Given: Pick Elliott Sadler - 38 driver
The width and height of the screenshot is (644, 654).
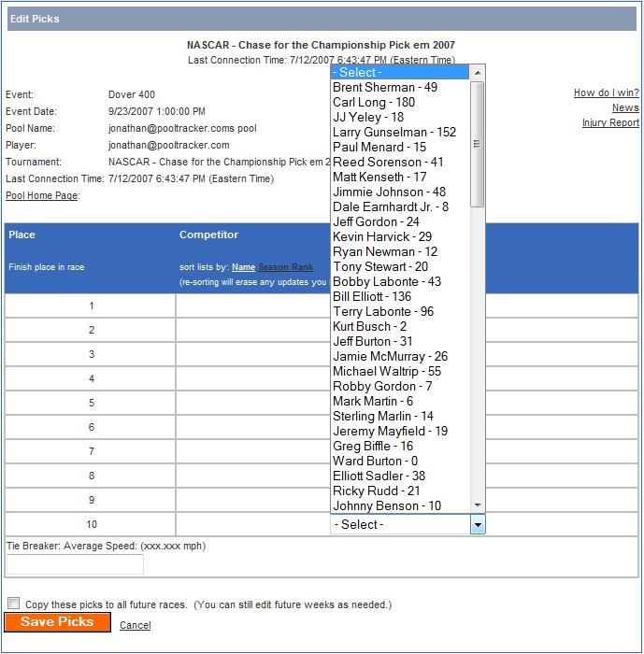Looking at the screenshot, I should tap(400, 476).
